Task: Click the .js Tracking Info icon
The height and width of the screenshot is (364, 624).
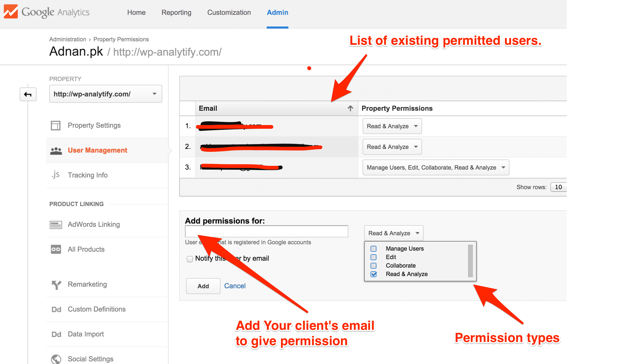Action: 56,175
